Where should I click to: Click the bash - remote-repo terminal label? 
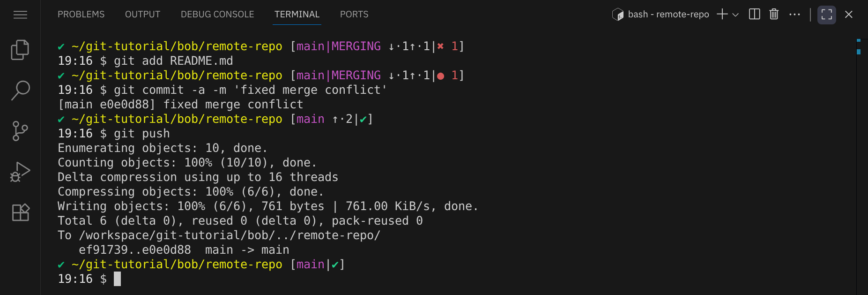point(668,15)
